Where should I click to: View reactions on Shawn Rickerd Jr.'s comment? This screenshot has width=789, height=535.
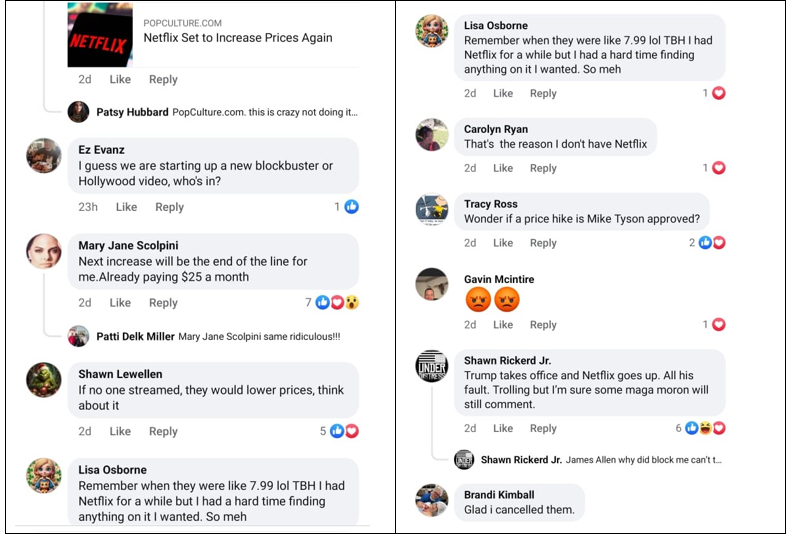click(700, 428)
